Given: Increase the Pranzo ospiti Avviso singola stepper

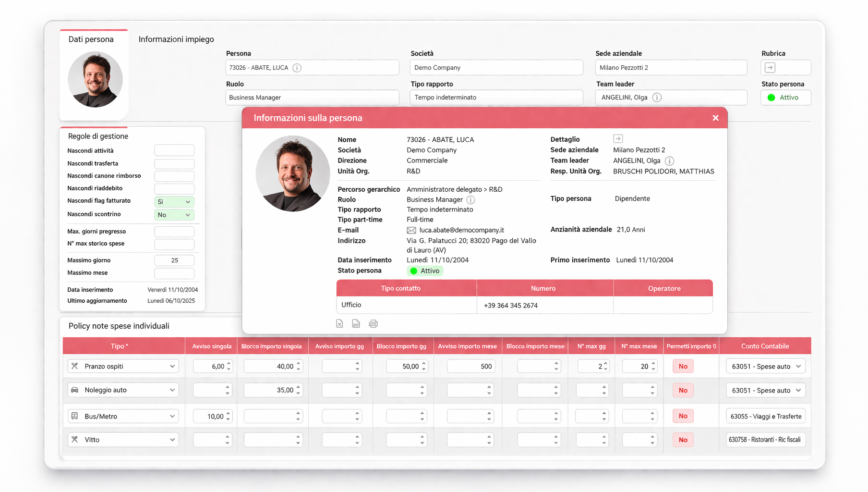Looking at the screenshot, I should pyautogui.click(x=229, y=363).
